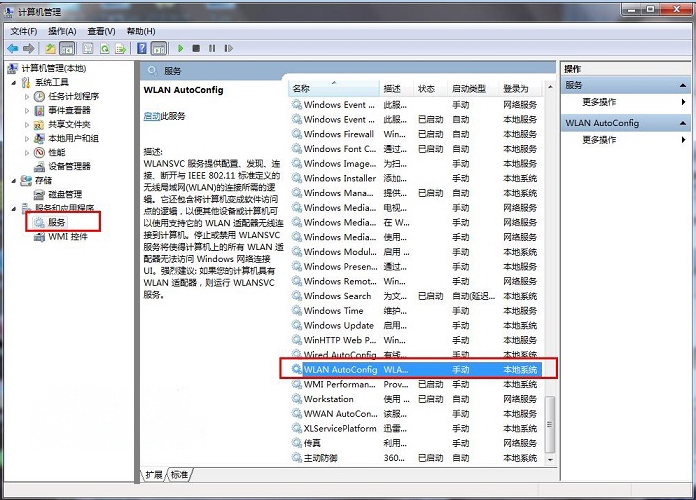Select the XLServicePlatform service row

416,429
